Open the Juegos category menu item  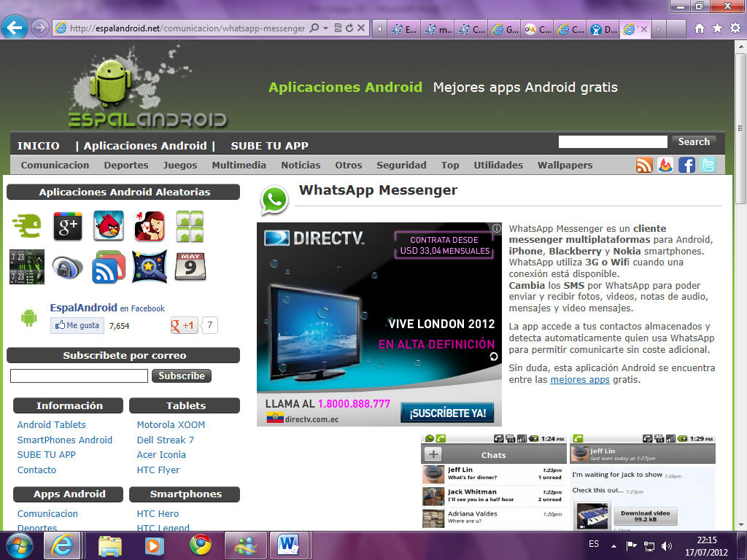tap(179, 165)
